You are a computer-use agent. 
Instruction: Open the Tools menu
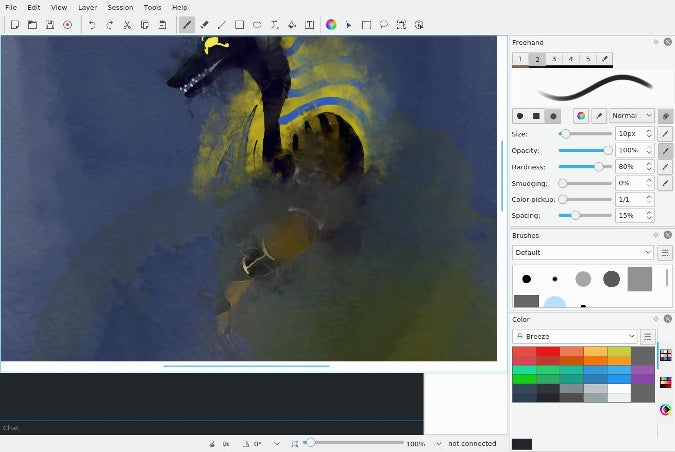(152, 7)
